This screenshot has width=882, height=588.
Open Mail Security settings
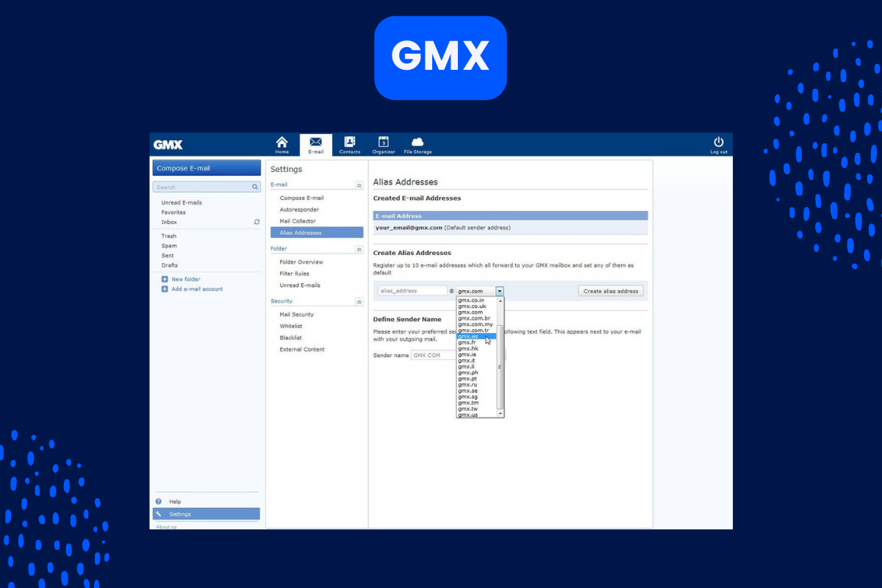click(x=296, y=315)
